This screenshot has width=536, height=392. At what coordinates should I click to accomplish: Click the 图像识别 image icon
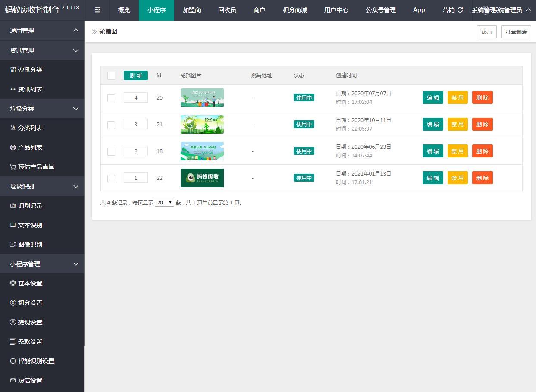[x=13, y=244]
